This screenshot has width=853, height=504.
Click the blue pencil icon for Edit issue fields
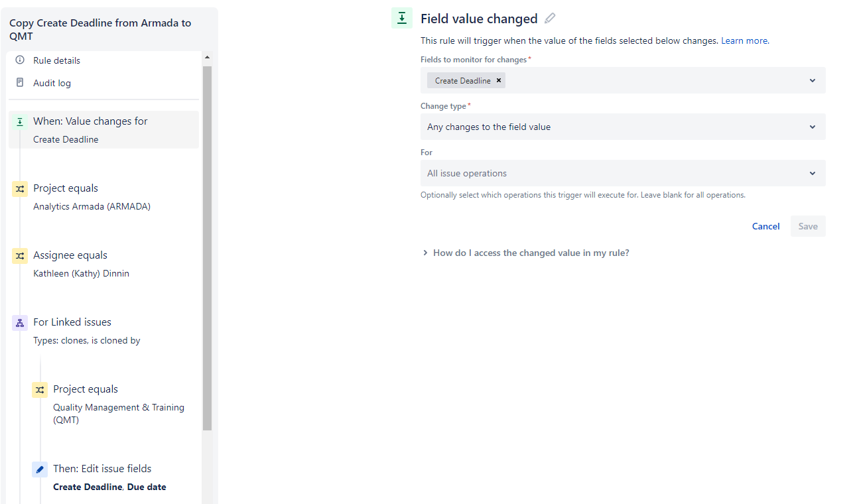pyautogui.click(x=40, y=470)
